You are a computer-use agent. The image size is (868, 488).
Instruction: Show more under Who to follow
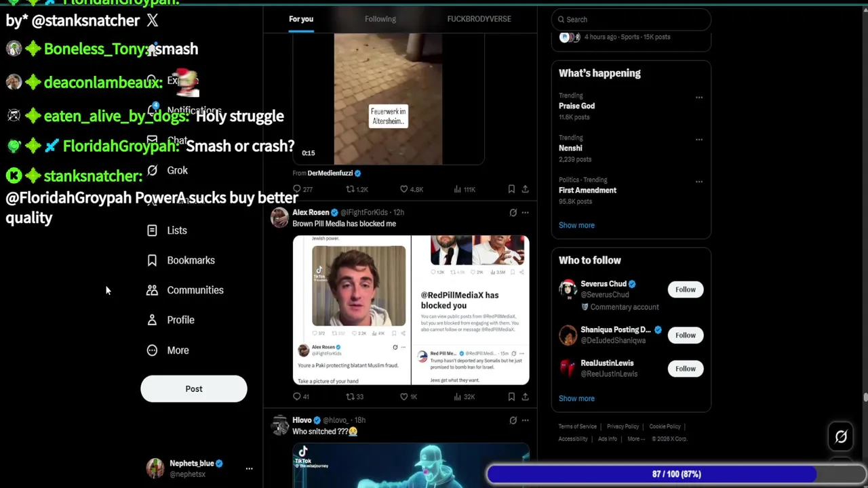point(576,399)
